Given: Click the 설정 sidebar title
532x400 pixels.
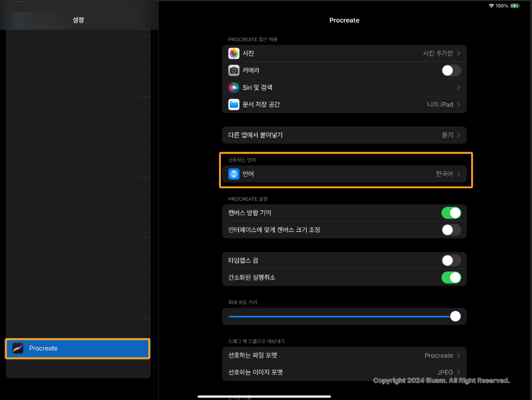Looking at the screenshot, I should tap(78, 20).
